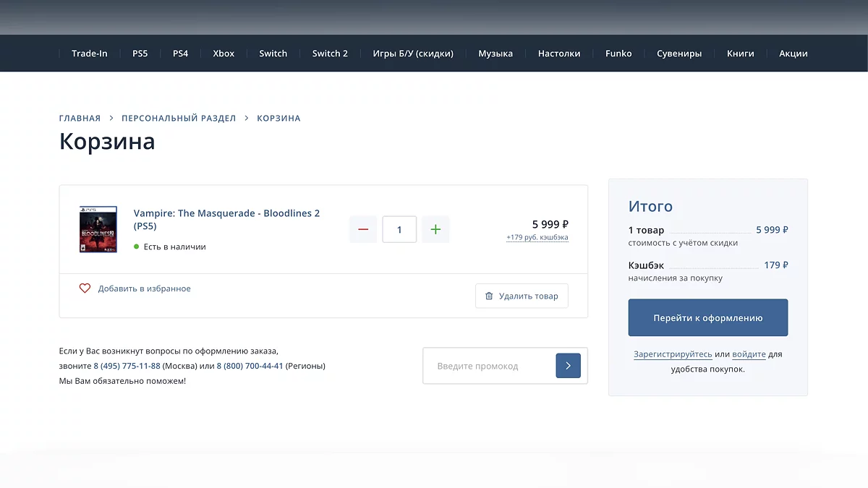Screen dimensions: 868x488
Task: Click Перейти к оформлению button
Action: click(708, 317)
